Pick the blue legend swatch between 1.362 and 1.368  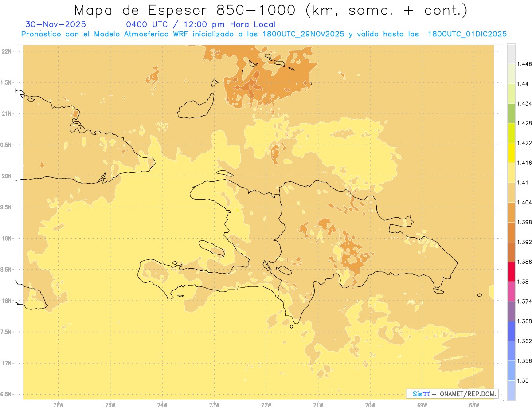point(511,331)
